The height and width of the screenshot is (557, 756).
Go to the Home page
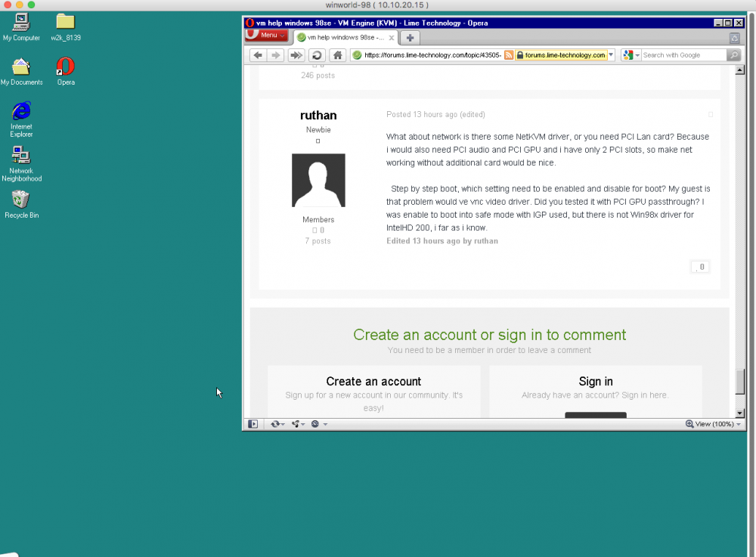(337, 55)
